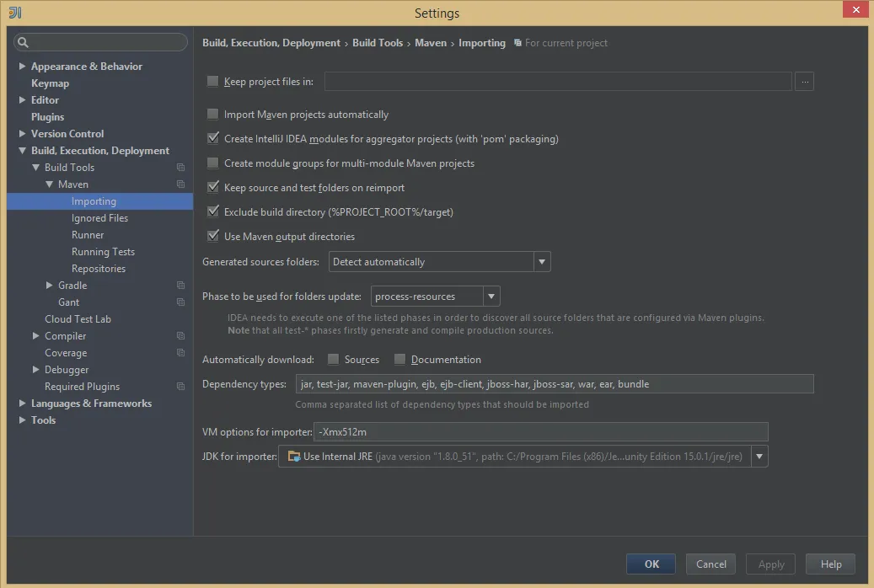
Task: Click the project-level icon beside Compiler
Action: [x=180, y=336]
